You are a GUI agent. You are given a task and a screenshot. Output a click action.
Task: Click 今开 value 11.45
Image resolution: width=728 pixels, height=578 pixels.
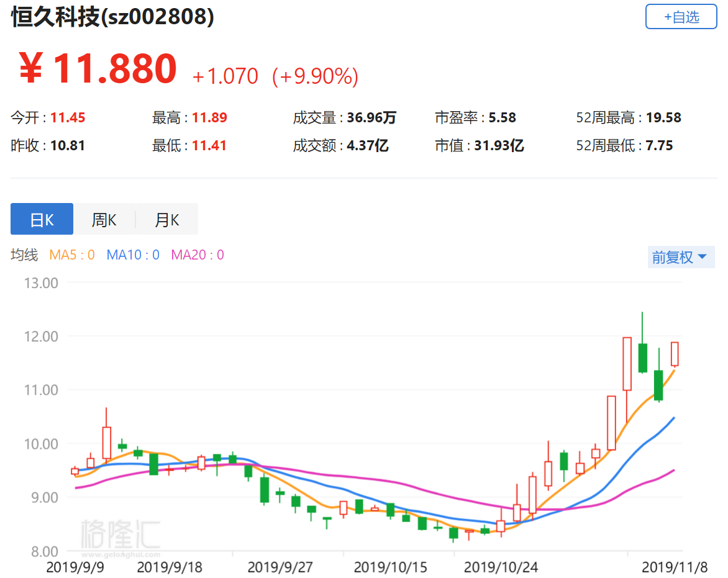pos(68,117)
